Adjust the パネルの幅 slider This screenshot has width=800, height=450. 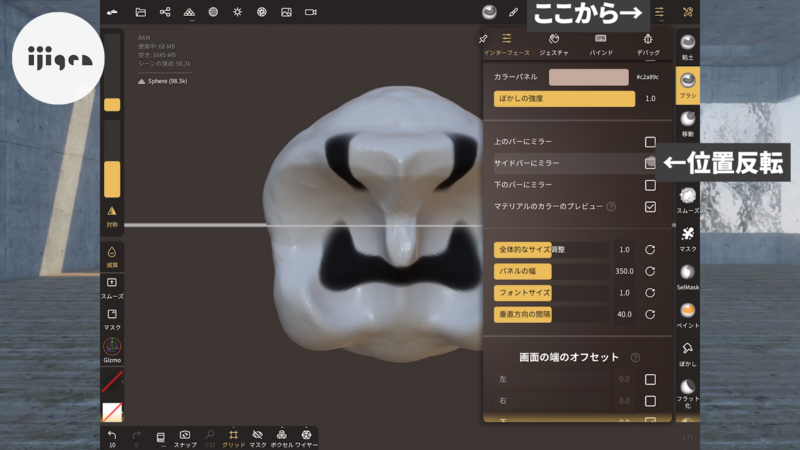pyautogui.click(x=551, y=271)
